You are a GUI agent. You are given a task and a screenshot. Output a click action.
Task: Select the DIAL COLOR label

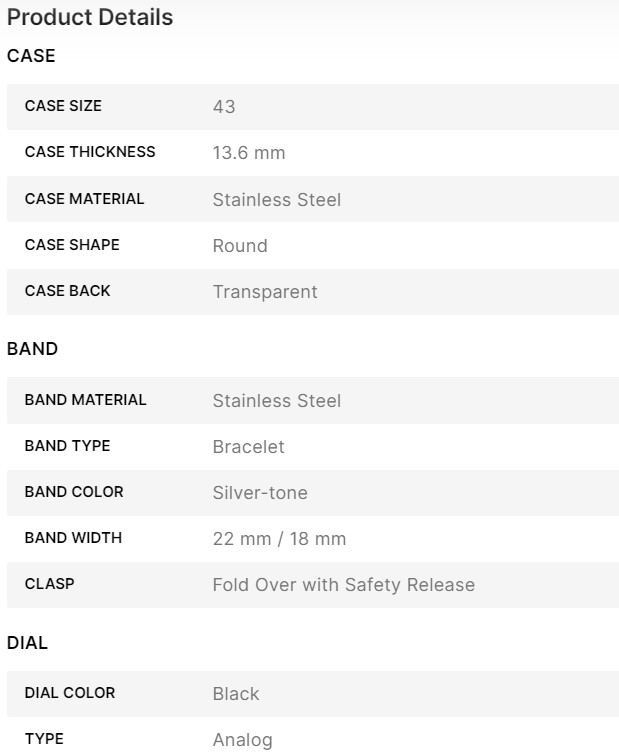coord(70,693)
